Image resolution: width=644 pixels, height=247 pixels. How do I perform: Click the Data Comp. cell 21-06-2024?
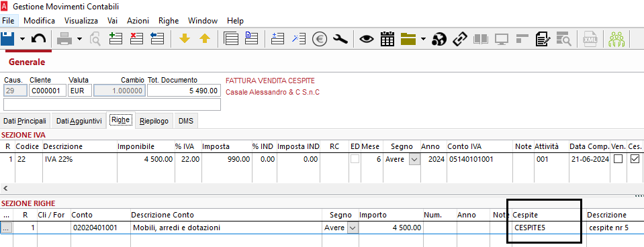coord(589,160)
